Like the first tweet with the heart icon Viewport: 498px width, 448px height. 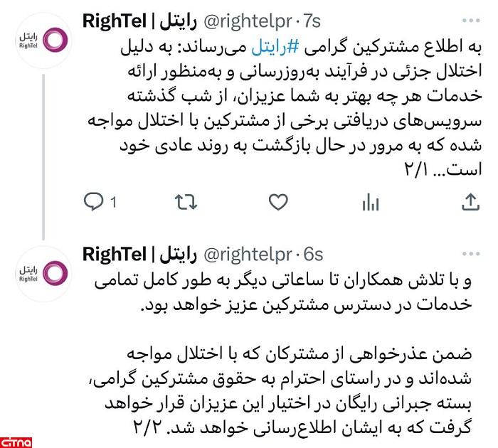278,202
